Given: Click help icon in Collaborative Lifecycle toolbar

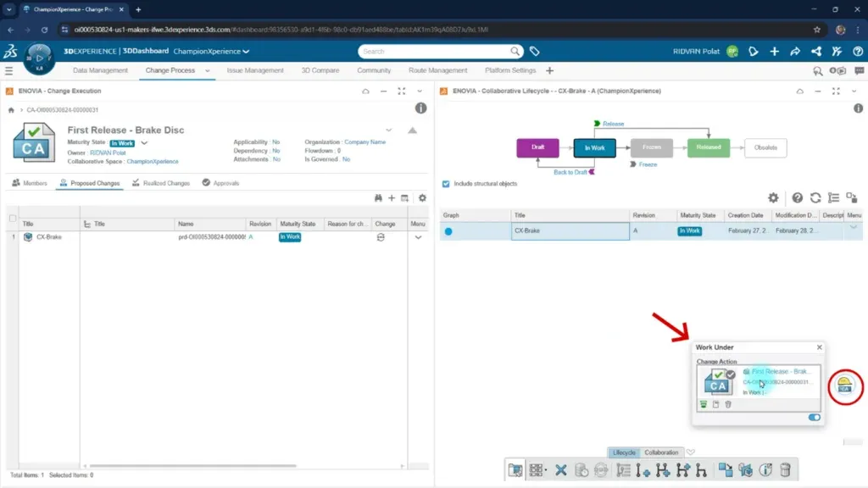Looking at the screenshot, I should coord(797,198).
